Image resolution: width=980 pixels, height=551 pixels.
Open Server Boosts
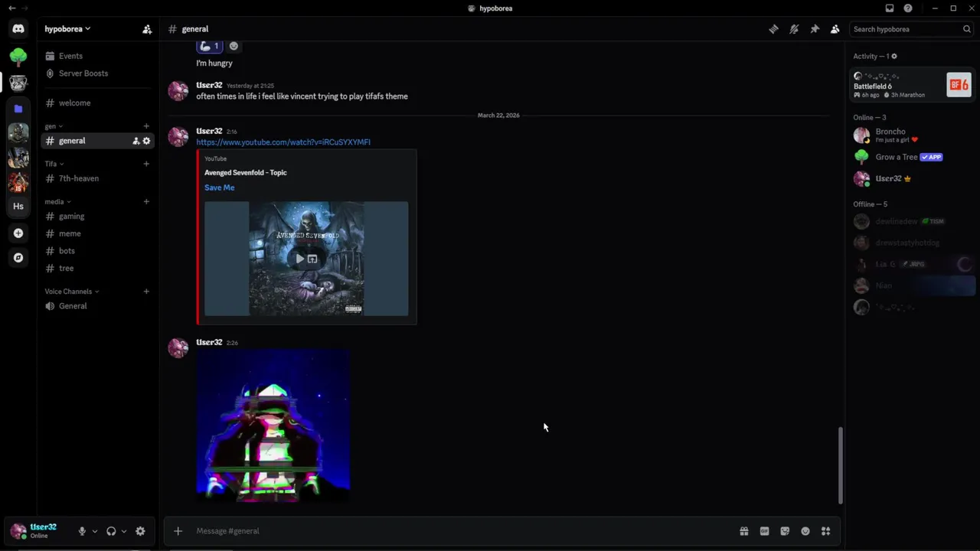click(x=97, y=73)
